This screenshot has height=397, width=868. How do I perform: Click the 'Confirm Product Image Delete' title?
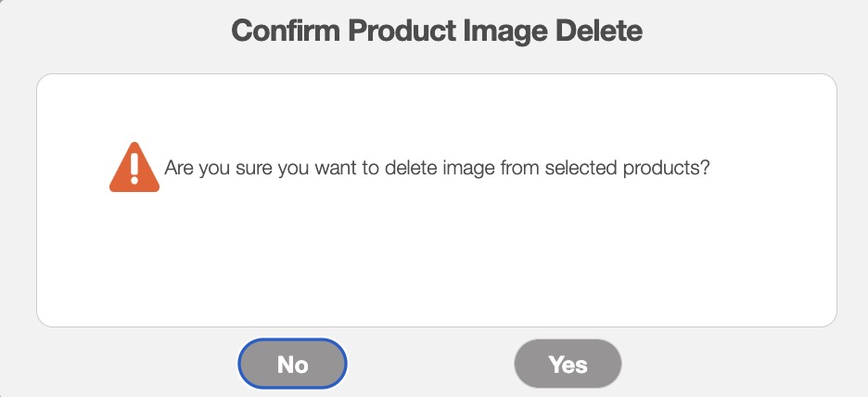(x=437, y=32)
